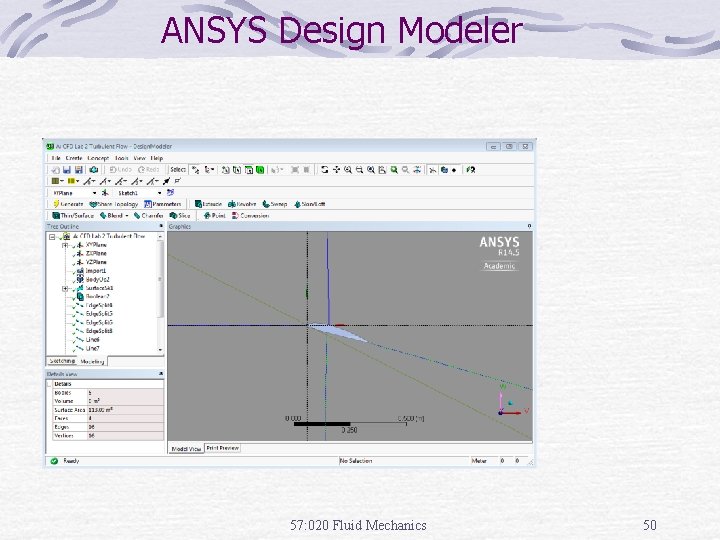
Task: Open the Blend tool dropdown
Action: click(127, 215)
